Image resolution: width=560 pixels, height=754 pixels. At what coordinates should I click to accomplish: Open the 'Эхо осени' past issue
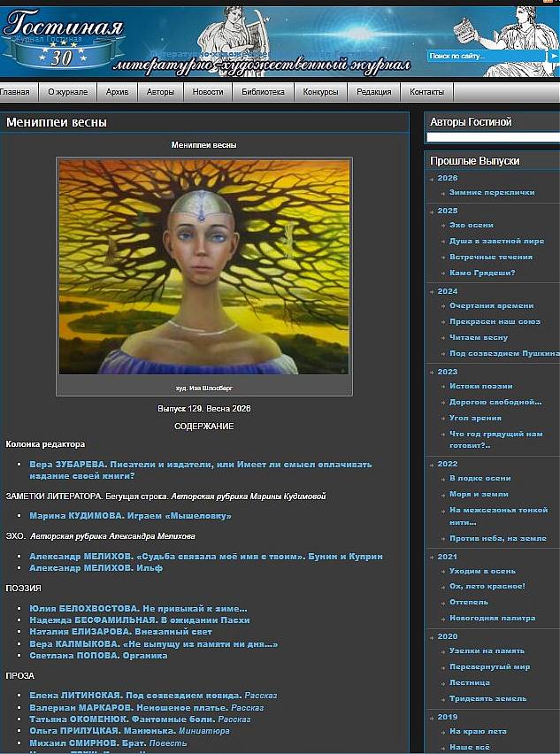[x=471, y=225]
